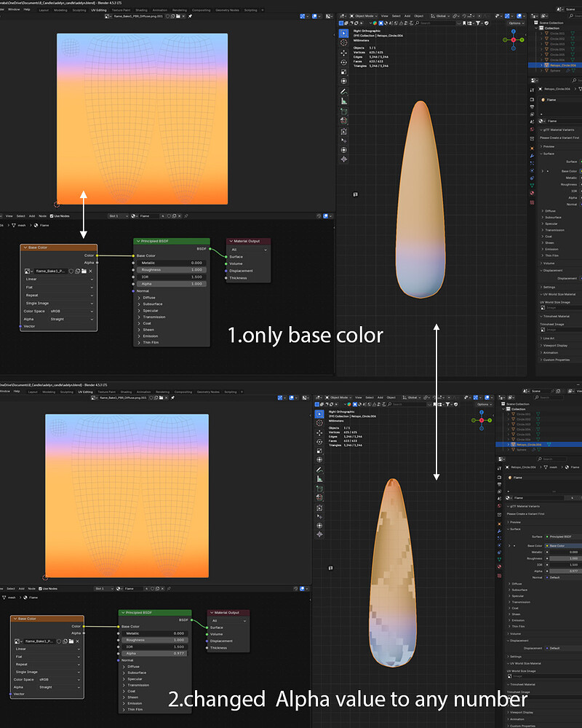Activate the Move tool in lower viewport

(319, 432)
